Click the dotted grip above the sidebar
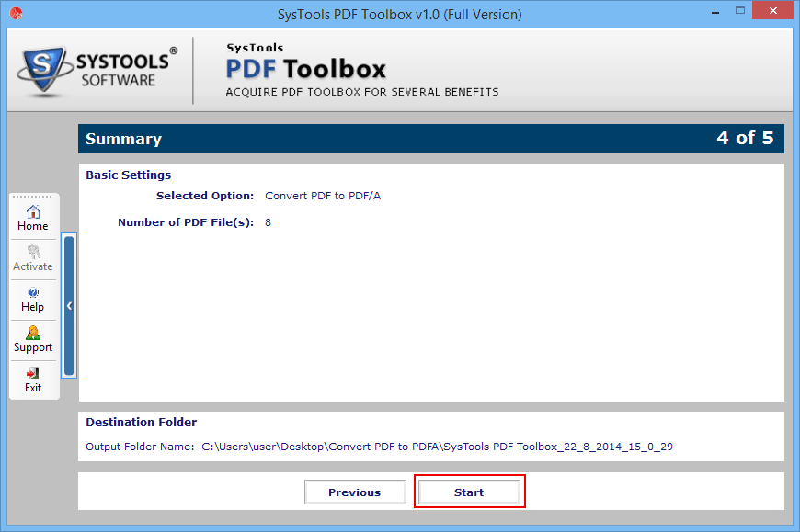Screen dimensions: 800x532 (x=32, y=197)
